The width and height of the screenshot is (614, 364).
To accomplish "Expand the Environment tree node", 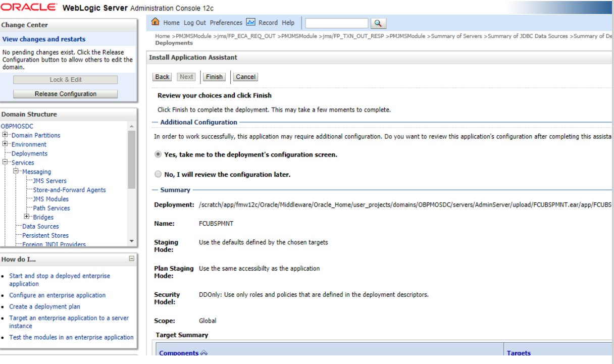I will pos(6,144).
